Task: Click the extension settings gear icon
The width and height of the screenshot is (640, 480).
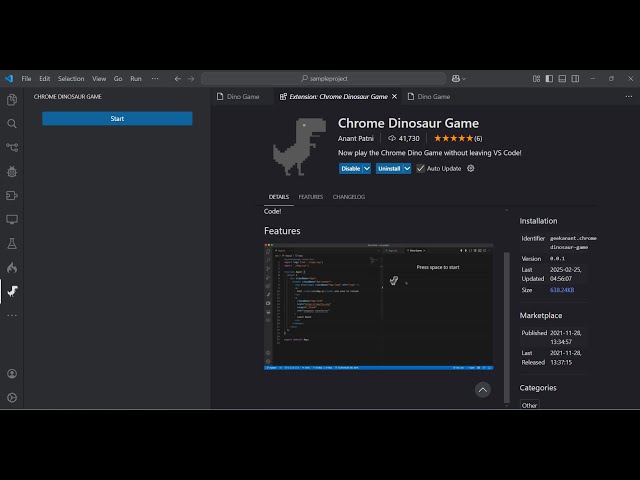Action: click(x=471, y=168)
